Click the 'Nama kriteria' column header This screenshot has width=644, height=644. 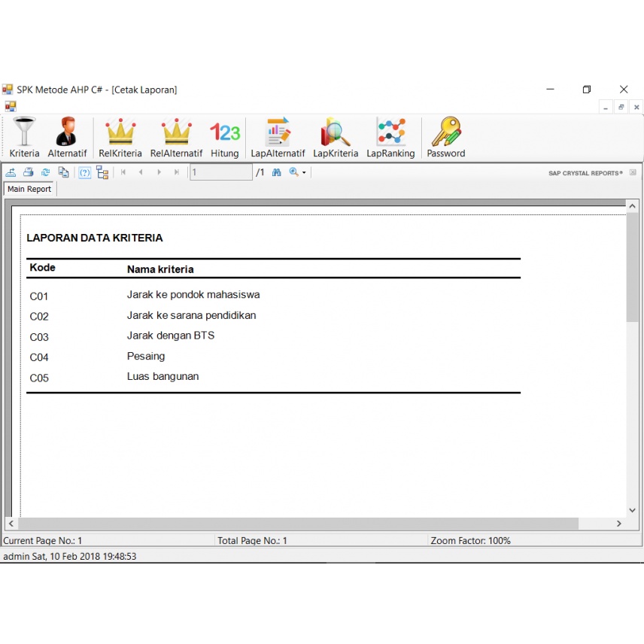[160, 269]
